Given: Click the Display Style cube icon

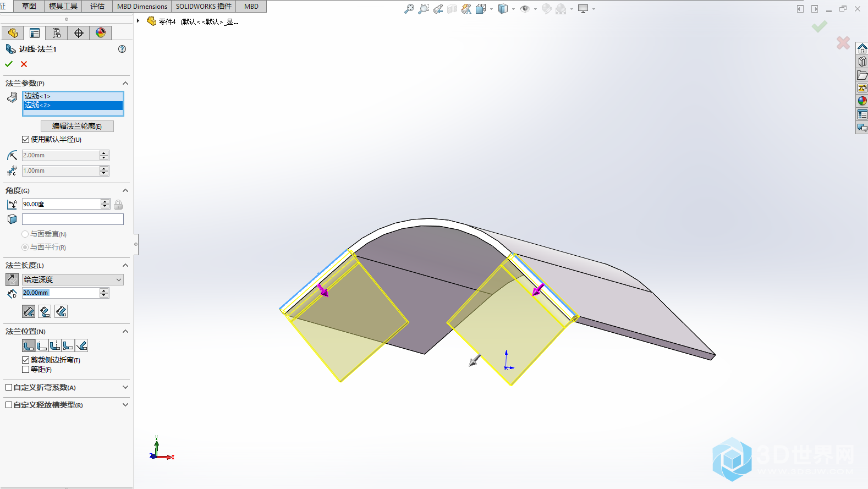Looking at the screenshot, I should click(x=503, y=9).
